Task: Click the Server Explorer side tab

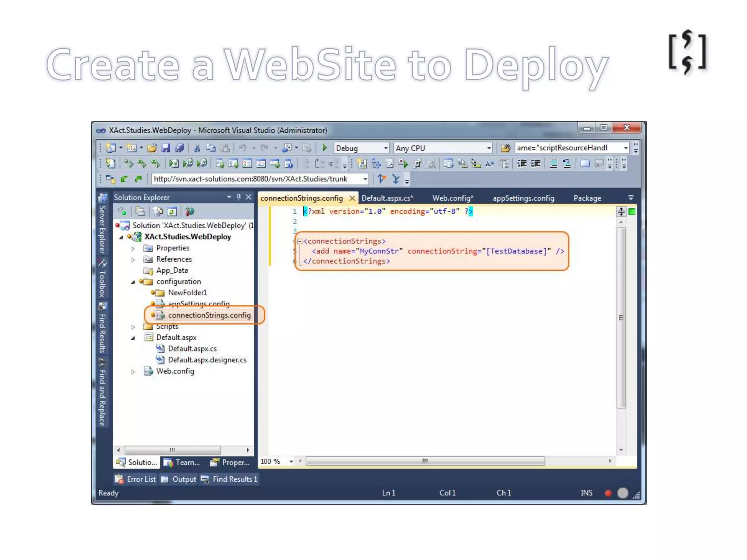Action: (102, 224)
